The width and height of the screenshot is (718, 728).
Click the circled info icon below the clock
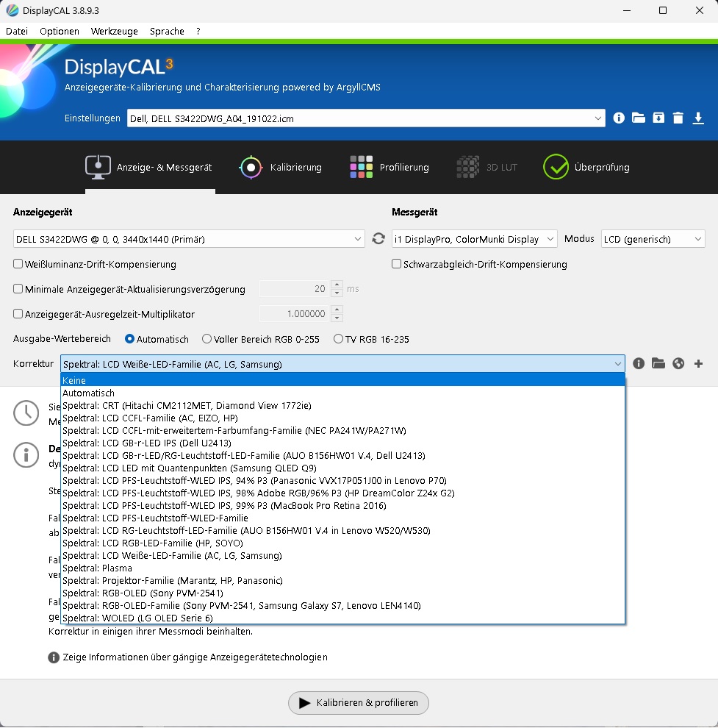[26, 454]
